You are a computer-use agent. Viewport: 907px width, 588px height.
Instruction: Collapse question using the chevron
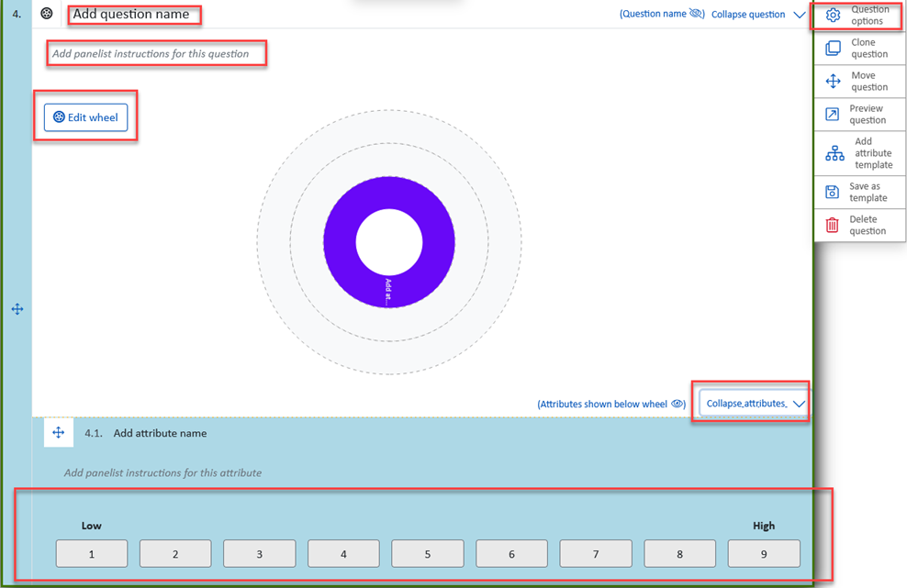(x=799, y=15)
